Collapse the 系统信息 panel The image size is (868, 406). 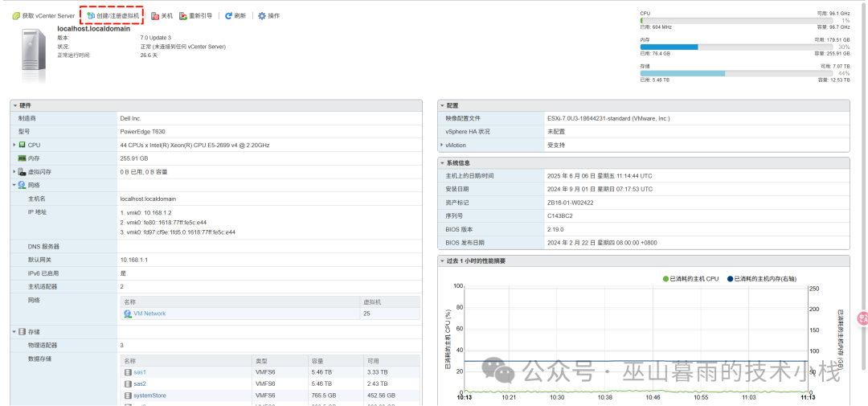(442, 163)
